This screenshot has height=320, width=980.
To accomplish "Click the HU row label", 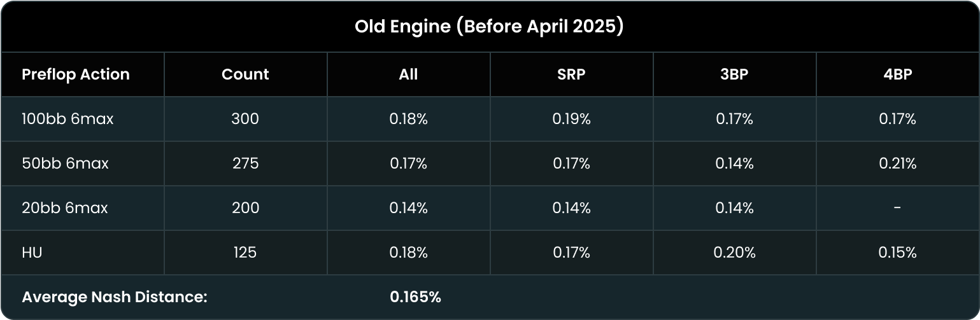I will (32, 253).
